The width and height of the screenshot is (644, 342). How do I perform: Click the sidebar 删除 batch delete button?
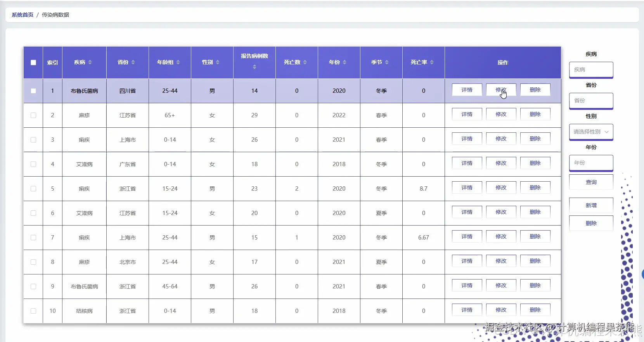click(x=591, y=223)
